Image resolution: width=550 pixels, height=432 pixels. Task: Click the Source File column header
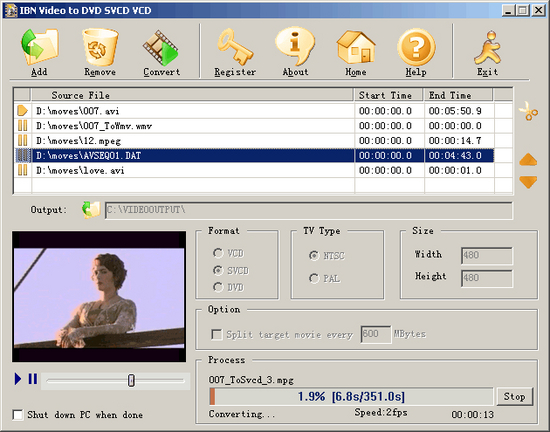(x=192, y=95)
